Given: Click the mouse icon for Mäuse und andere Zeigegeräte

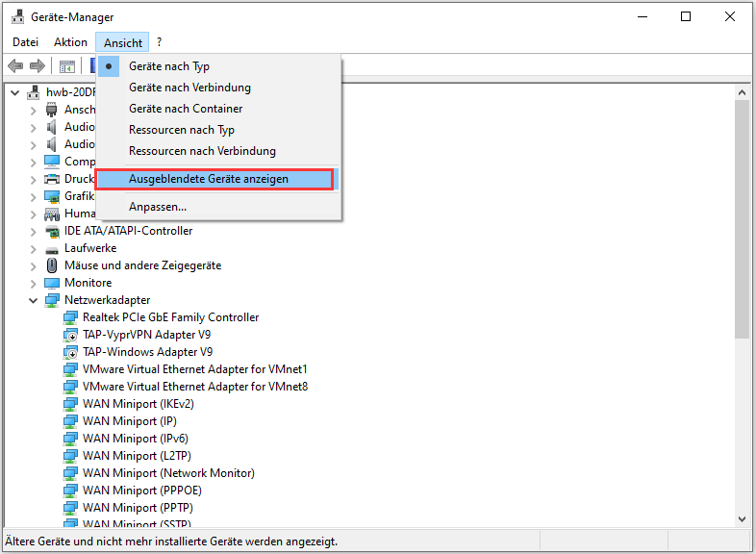Looking at the screenshot, I should coord(52,265).
